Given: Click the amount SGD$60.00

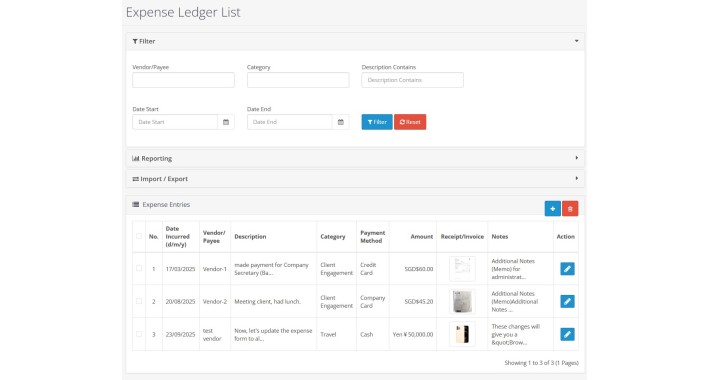Looking at the screenshot, I should coord(419,269).
